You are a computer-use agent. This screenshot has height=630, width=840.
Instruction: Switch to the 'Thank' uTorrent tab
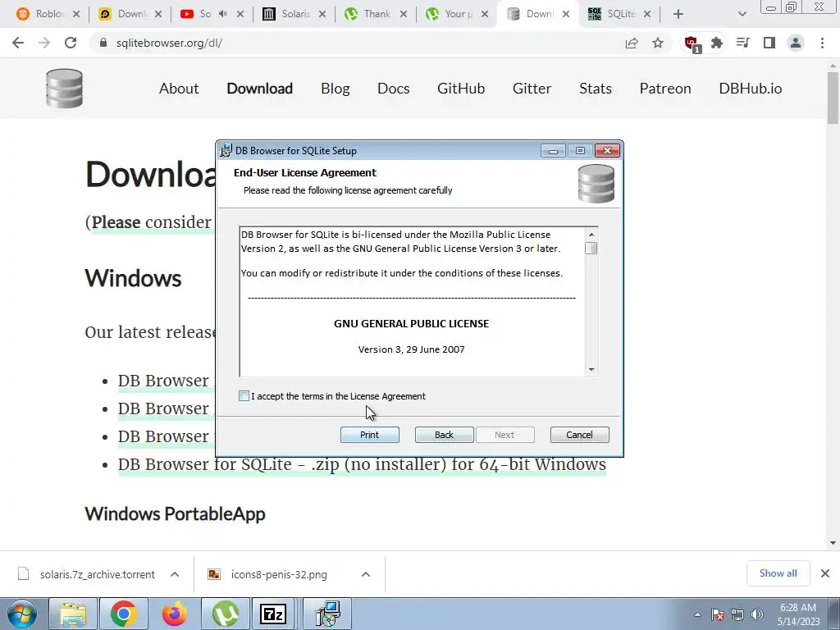[x=376, y=14]
